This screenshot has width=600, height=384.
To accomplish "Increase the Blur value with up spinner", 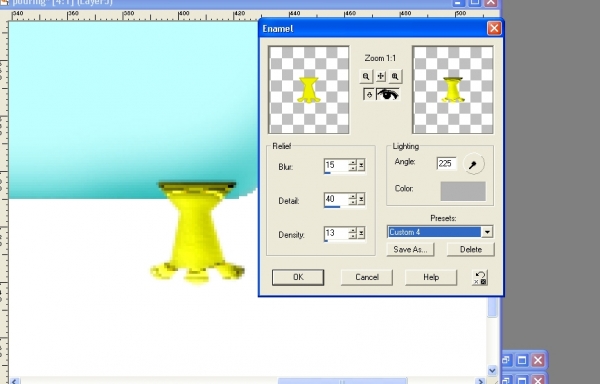I will (353, 163).
